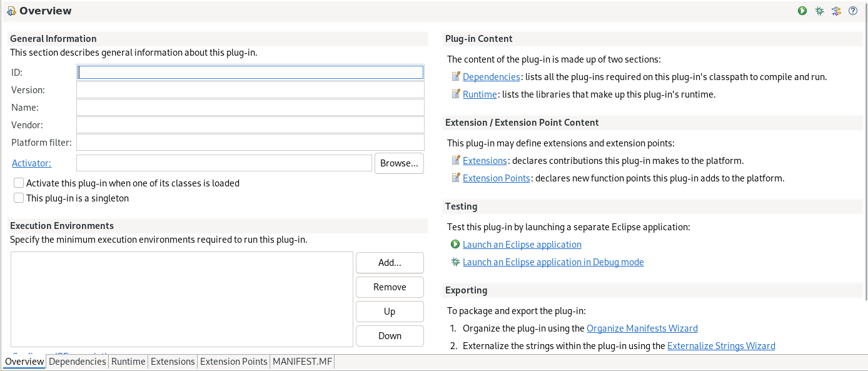Open the Organize Manifests Wizard link
Image resolution: width=868 pixels, height=371 pixels.
(642, 328)
